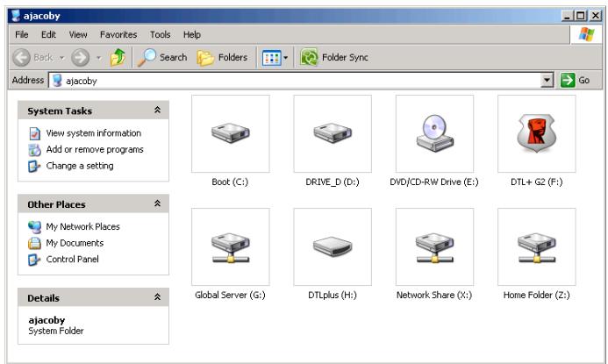Screen dimensions: 608x364
Task: Minimize the ajacoby window
Action: [x=567, y=16]
